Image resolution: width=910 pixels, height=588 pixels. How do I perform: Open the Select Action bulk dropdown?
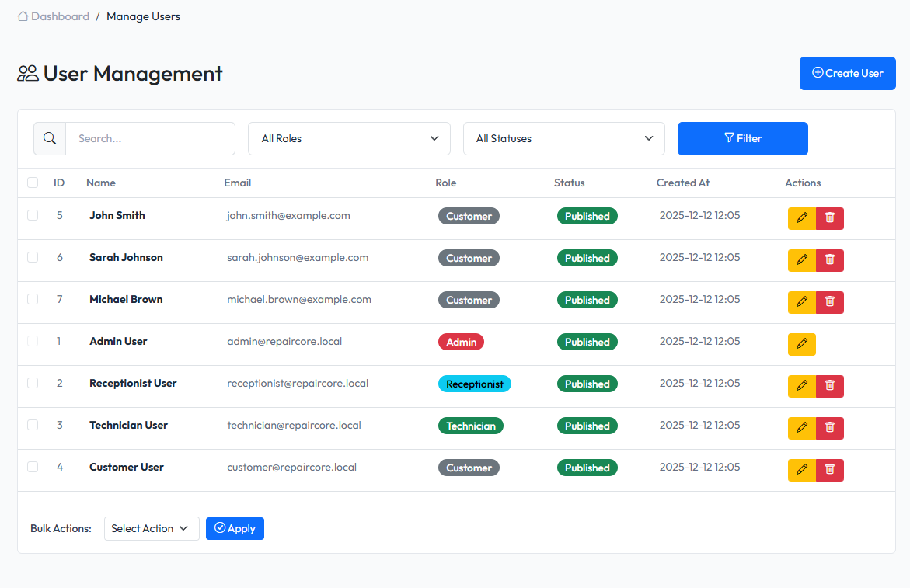(152, 528)
